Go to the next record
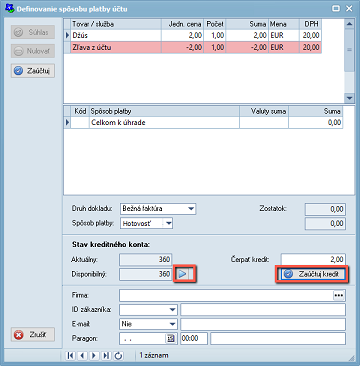 [94, 356]
